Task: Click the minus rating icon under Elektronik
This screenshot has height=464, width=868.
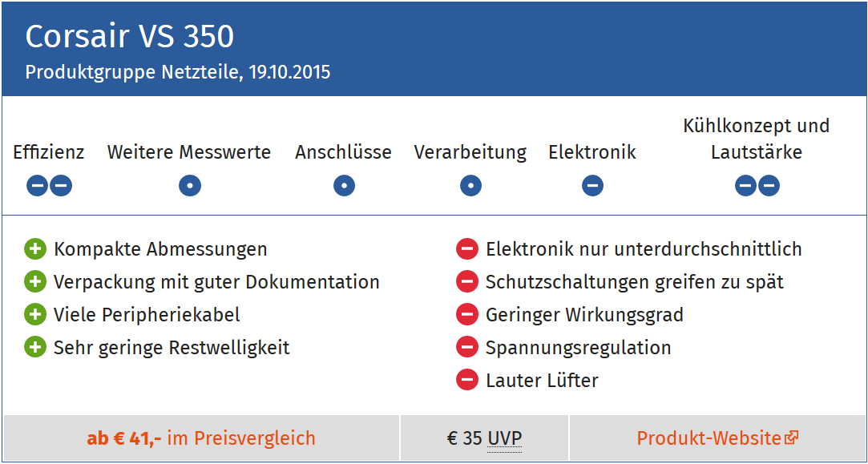Action: coord(592,185)
